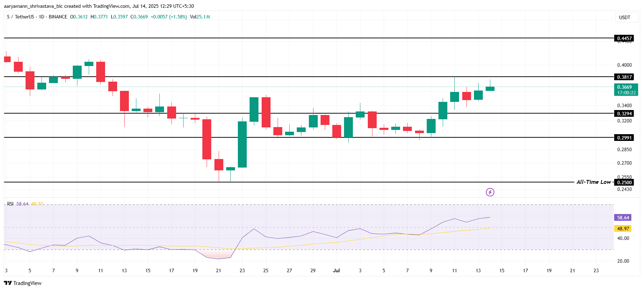Click the Jul label on the date axis

(336, 270)
